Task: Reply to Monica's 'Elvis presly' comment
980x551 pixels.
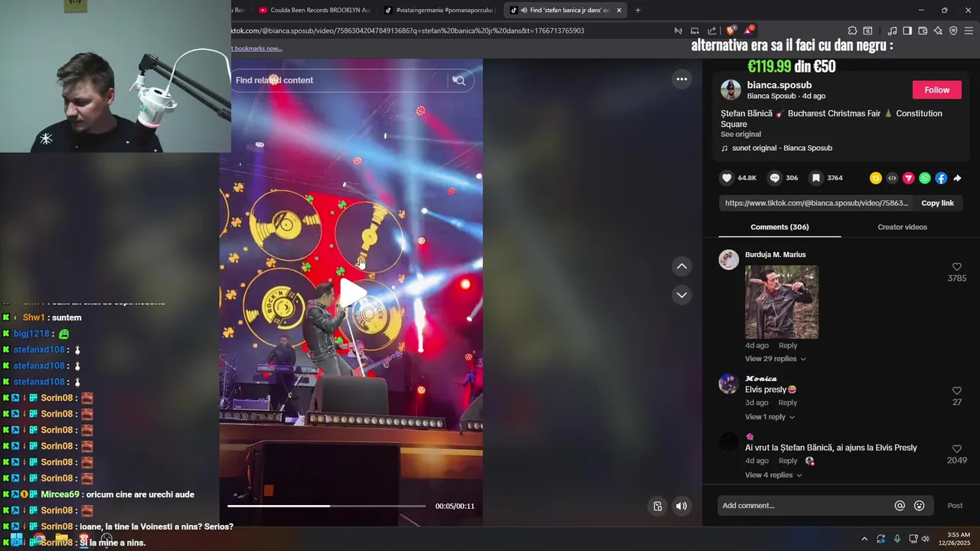Action: click(788, 403)
